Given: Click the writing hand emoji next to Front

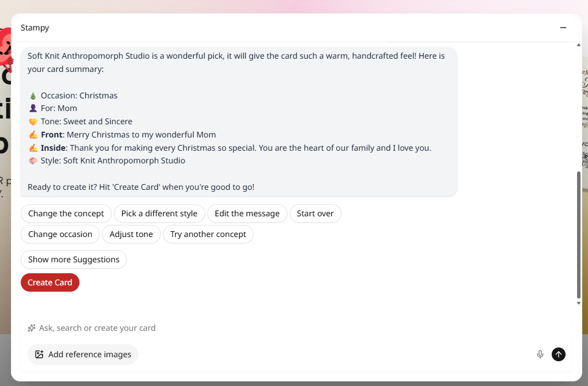Looking at the screenshot, I should click(x=33, y=135).
